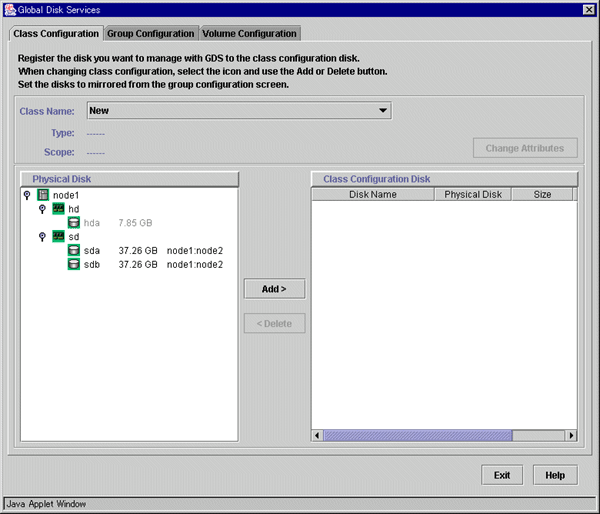Open the Class Name dropdown

[x=383, y=111]
